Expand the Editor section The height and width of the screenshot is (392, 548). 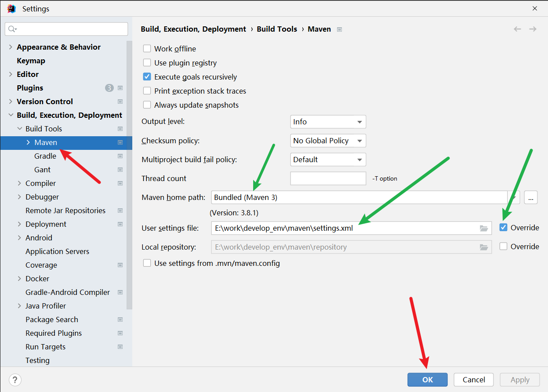[11, 74]
